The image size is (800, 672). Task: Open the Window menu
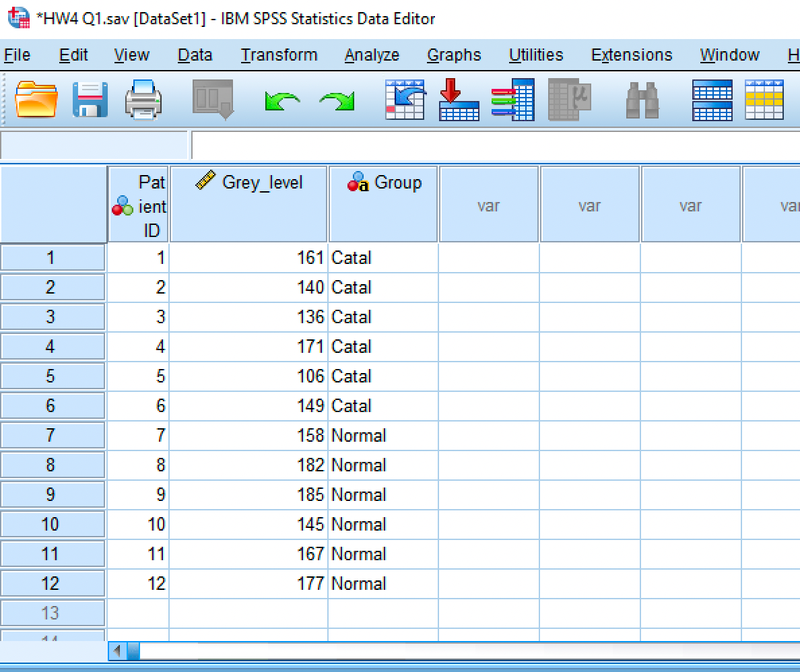[729, 55]
